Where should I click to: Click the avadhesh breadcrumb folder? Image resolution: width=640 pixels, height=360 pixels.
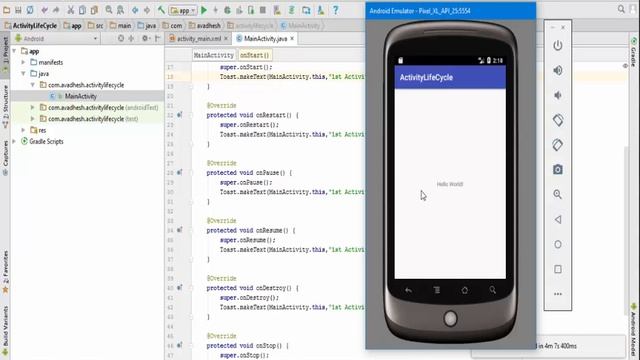[204, 25]
